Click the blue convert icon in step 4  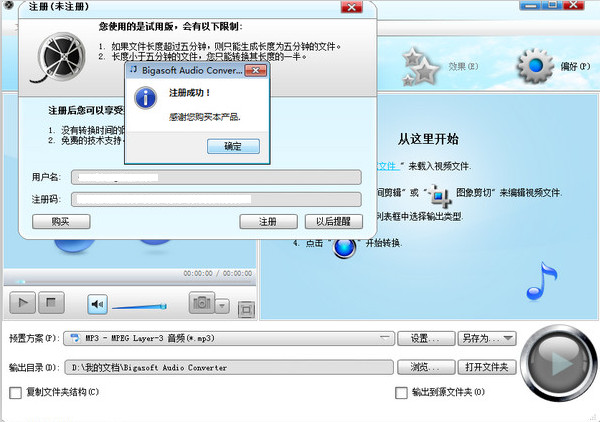[x=344, y=247]
